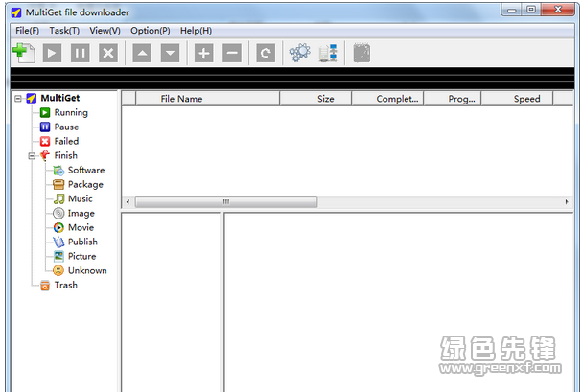Select the Running tree label
582x392 pixels.
tap(71, 112)
